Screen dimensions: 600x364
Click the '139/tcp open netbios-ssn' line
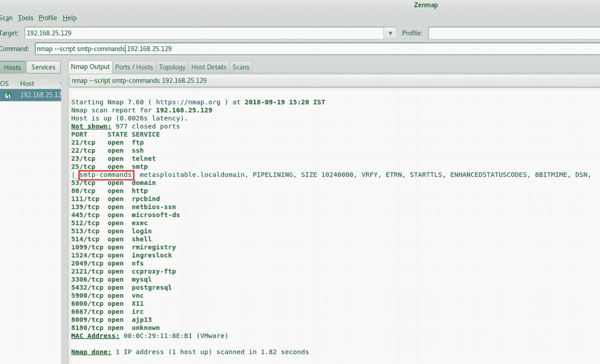tap(124, 207)
